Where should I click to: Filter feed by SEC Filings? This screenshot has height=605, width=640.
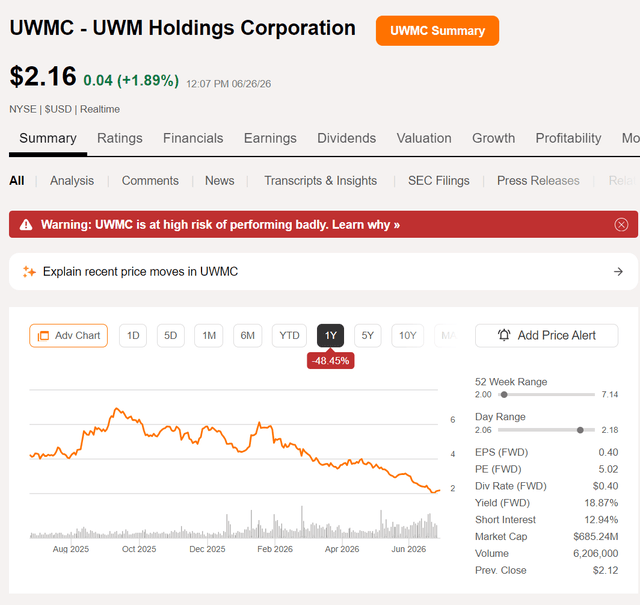pos(438,180)
